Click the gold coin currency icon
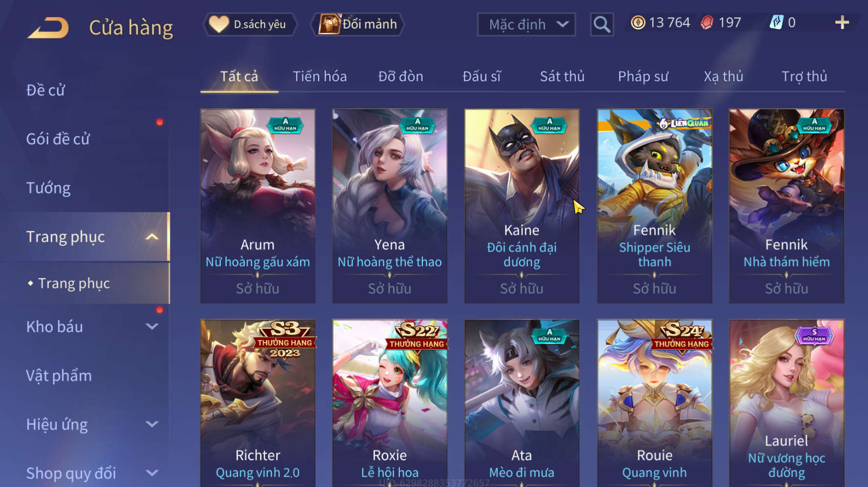The width and height of the screenshot is (868, 487). coord(638,23)
